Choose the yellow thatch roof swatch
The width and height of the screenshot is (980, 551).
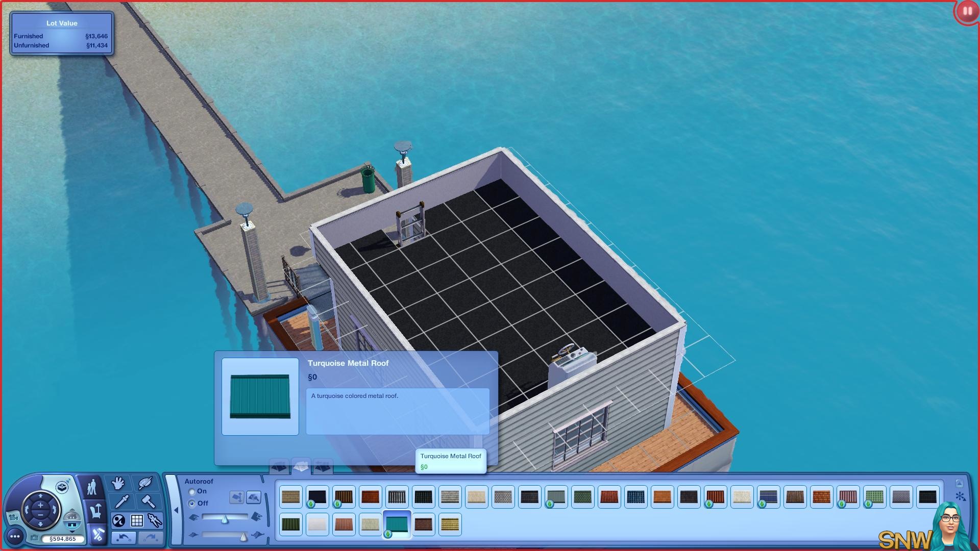point(450,524)
